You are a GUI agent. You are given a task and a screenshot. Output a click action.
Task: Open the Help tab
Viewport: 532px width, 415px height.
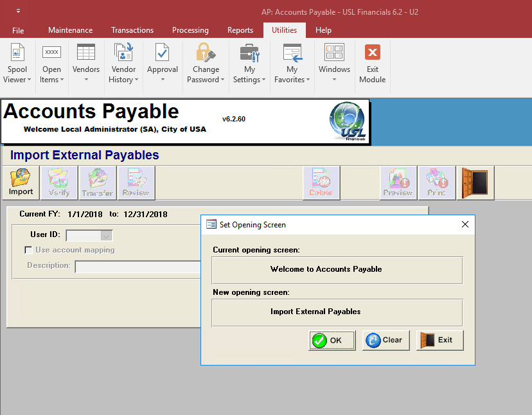[x=323, y=30]
